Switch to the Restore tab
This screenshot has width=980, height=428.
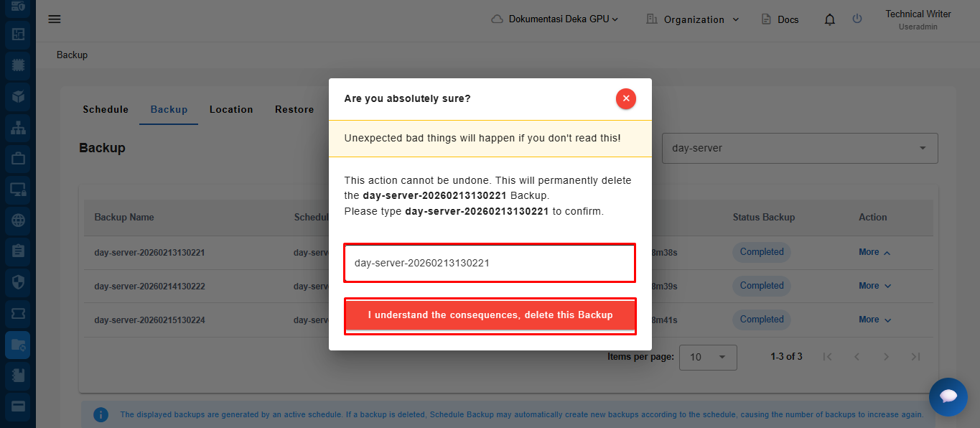[x=294, y=110]
